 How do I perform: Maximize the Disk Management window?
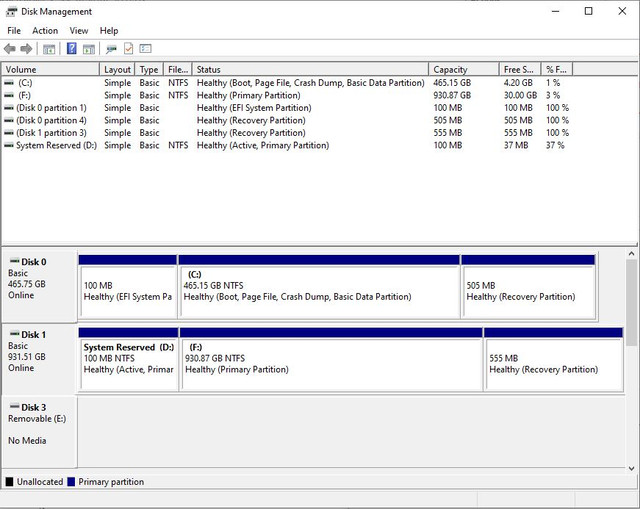[x=589, y=11]
